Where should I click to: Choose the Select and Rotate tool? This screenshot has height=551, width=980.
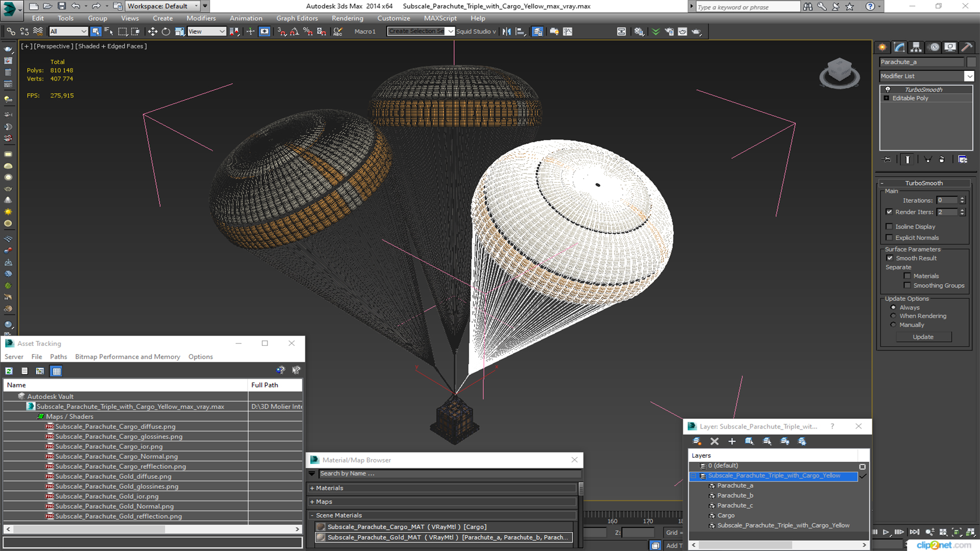pyautogui.click(x=166, y=32)
